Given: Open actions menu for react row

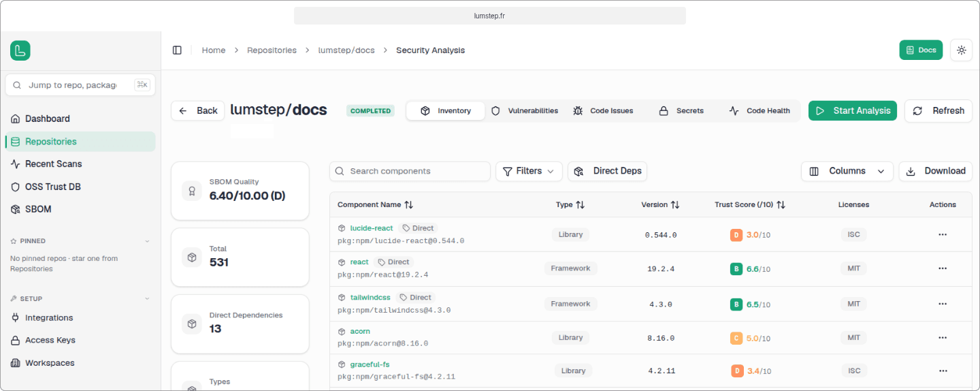Looking at the screenshot, I should (x=943, y=268).
